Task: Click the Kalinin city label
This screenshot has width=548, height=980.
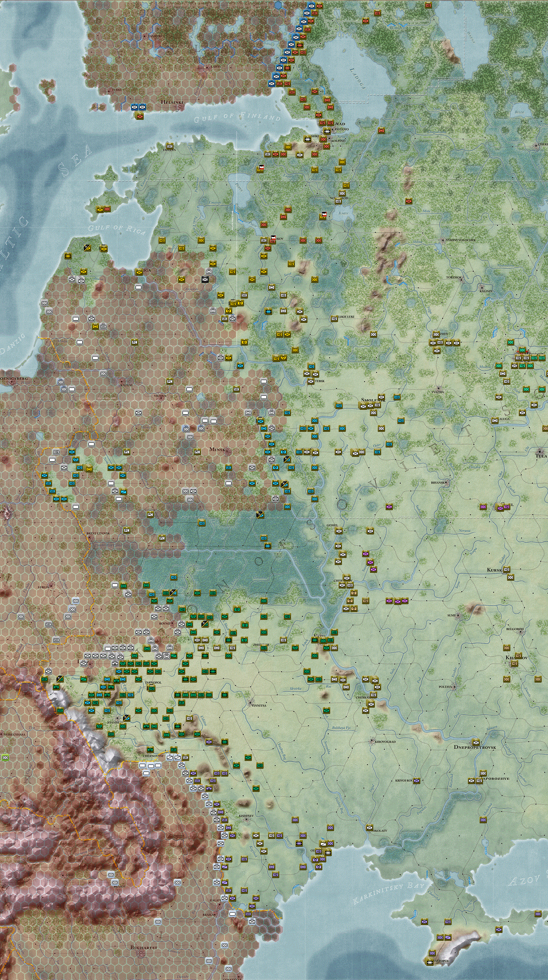Action: click(x=486, y=291)
